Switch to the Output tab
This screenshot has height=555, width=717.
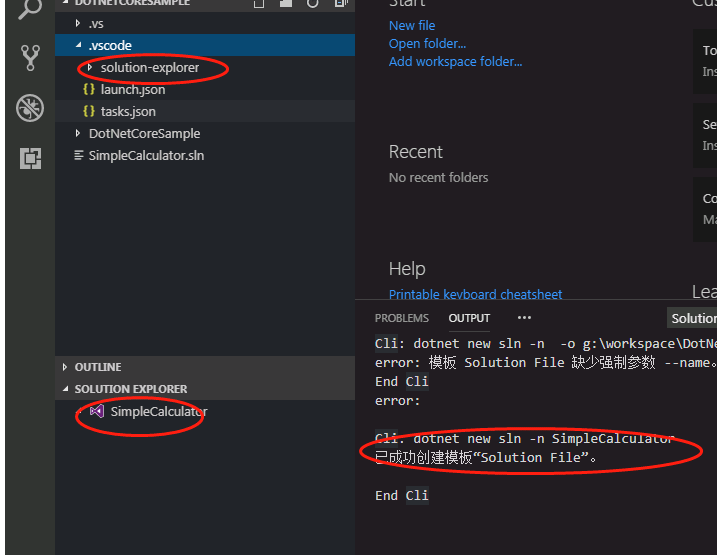(x=469, y=318)
